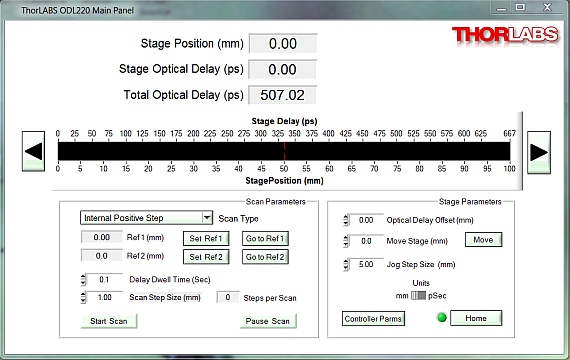Click the Move Stage value field
This screenshot has height=360, width=570.
(x=366, y=241)
